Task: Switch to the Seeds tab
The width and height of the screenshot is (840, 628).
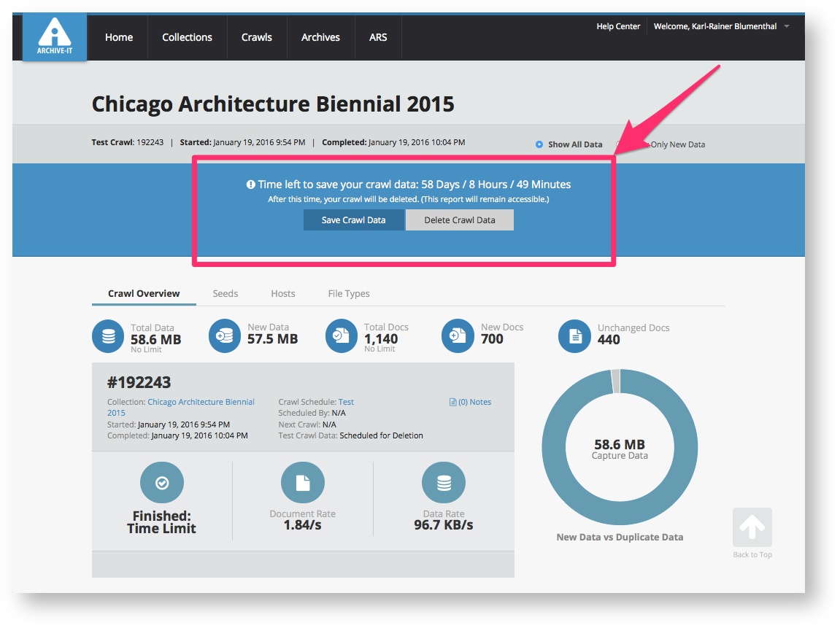Action: pos(225,293)
